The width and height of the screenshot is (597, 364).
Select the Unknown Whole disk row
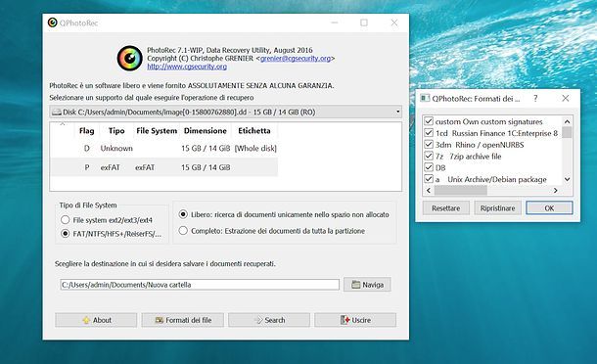pos(163,148)
